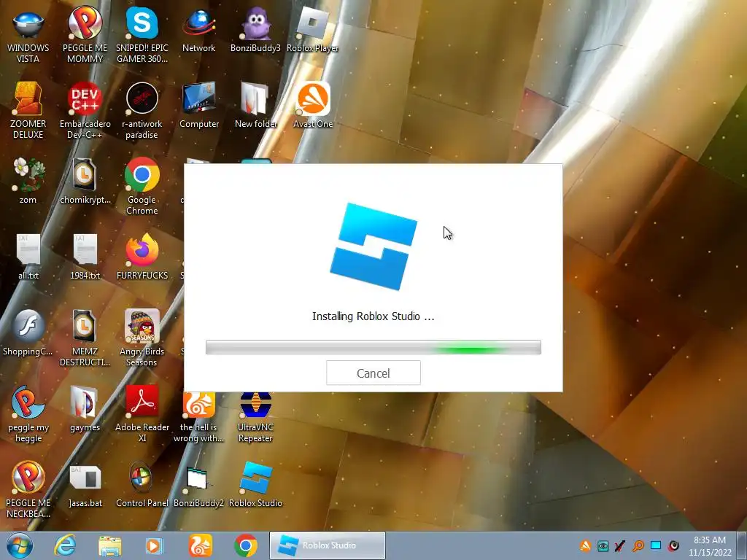
Task: Click the teal eye tray icon
Action: click(603, 546)
